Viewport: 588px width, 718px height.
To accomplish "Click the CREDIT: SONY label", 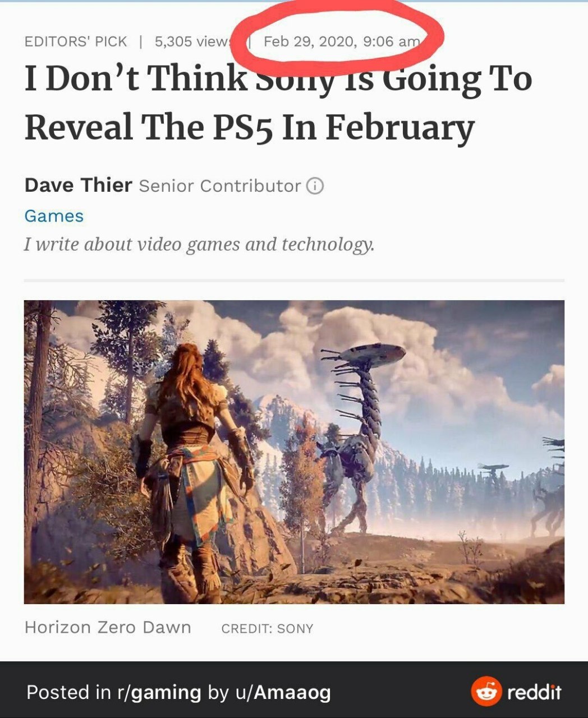I will pyautogui.click(x=267, y=628).
